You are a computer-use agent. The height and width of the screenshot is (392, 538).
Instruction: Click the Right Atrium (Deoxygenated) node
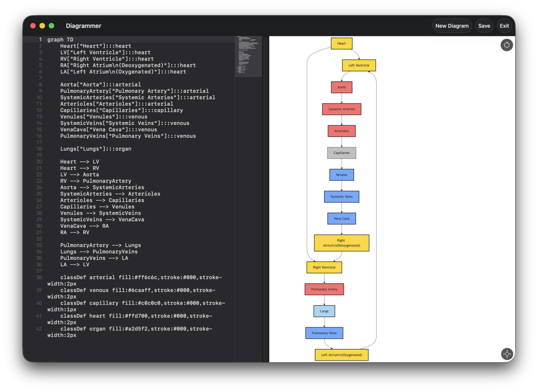click(x=341, y=243)
